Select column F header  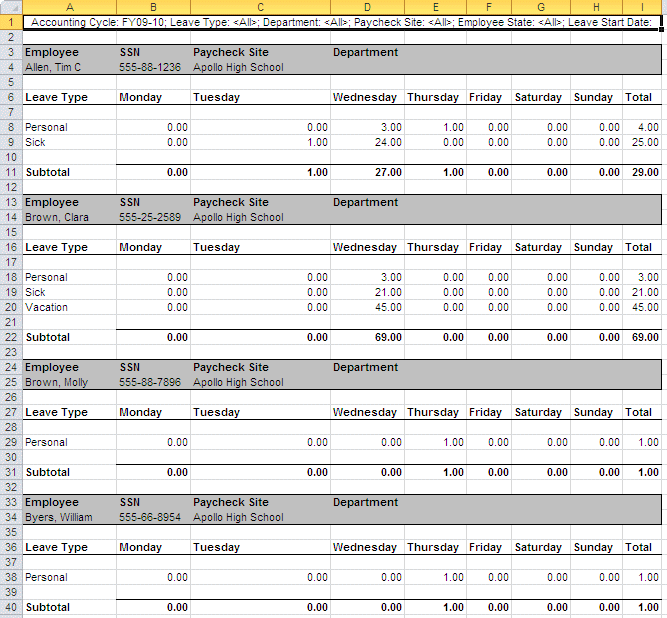click(489, 7)
